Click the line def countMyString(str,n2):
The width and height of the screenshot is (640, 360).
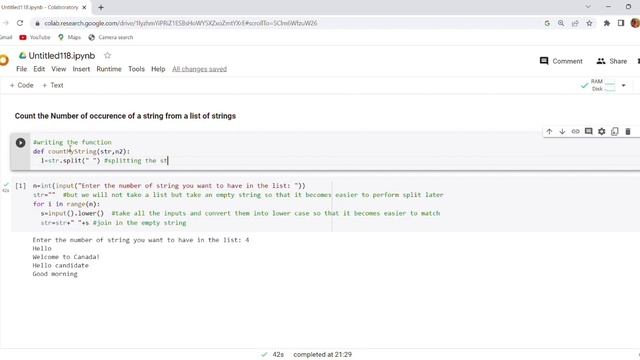coord(82,151)
